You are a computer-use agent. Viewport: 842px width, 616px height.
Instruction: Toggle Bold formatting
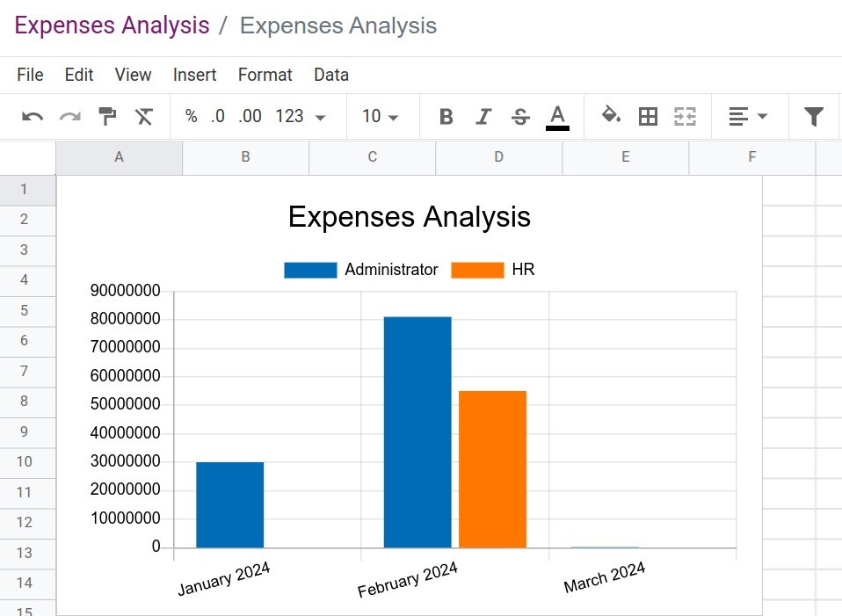coord(446,117)
